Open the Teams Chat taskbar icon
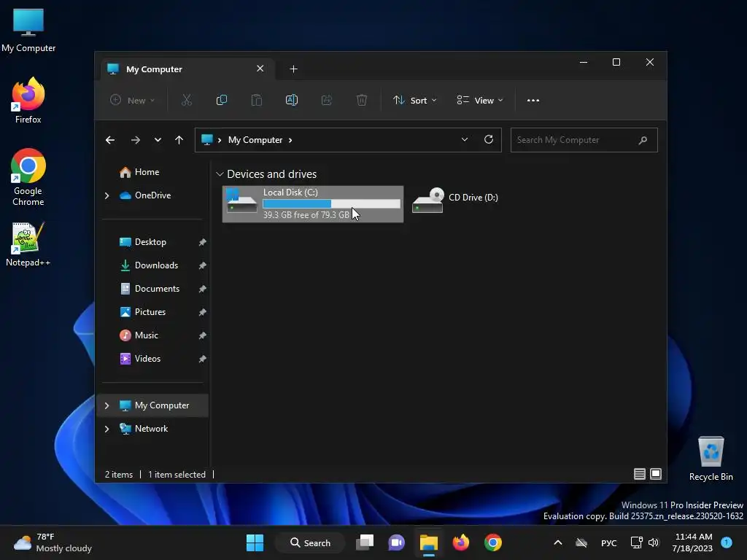 click(396, 542)
